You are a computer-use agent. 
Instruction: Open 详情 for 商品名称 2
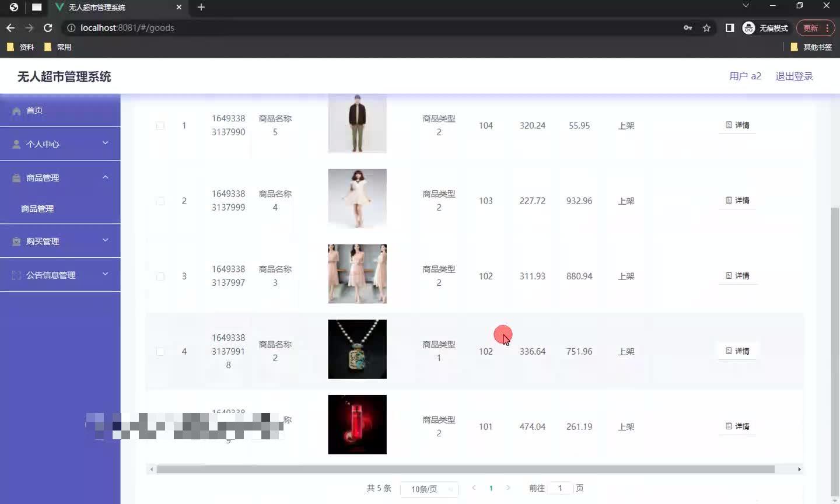[x=737, y=351]
